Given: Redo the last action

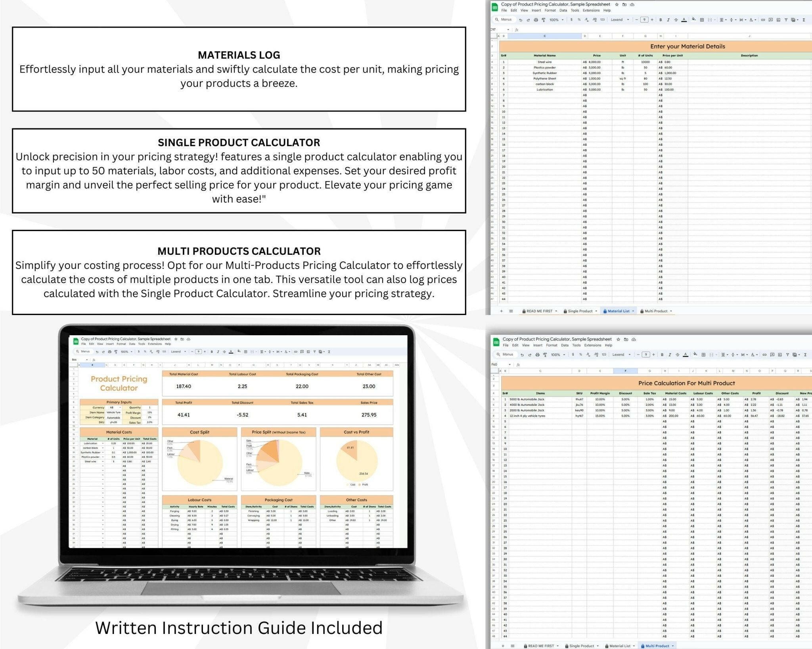Looking at the screenshot, I should coord(528,20).
